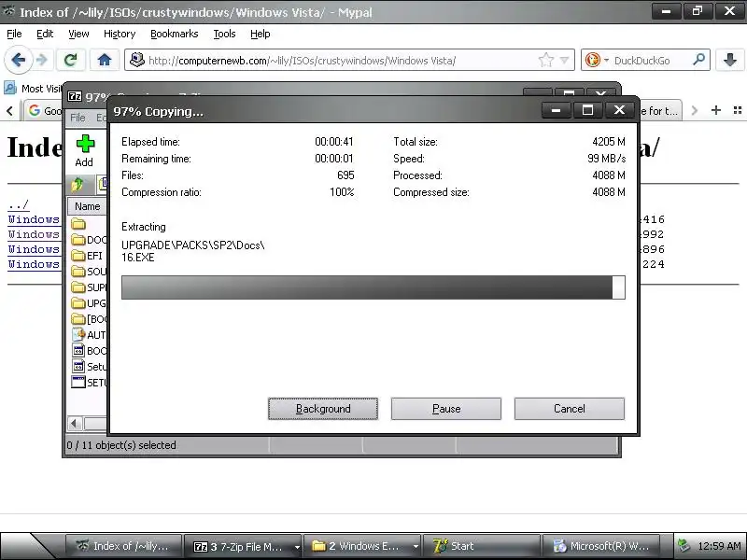Click the 7-Zip horizontal scrollbar left arrow
747x560 pixels.
click(75, 423)
